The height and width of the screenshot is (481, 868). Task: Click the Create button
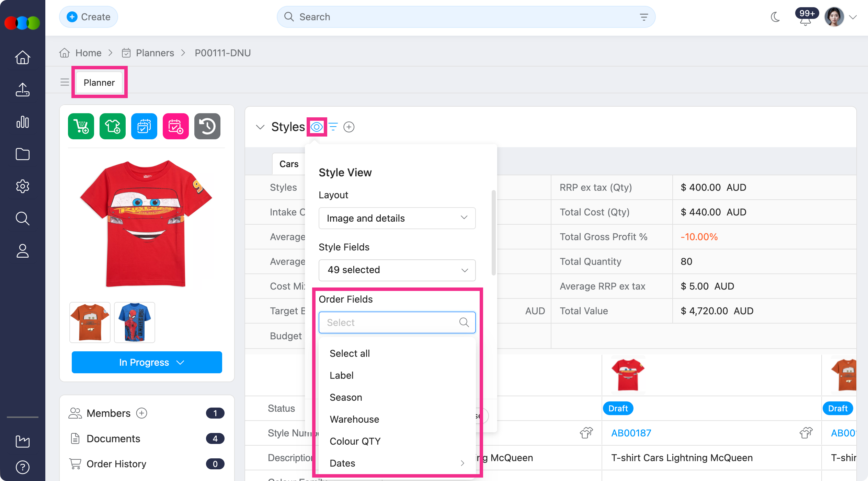pyautogui.click(x=89, y=17)
